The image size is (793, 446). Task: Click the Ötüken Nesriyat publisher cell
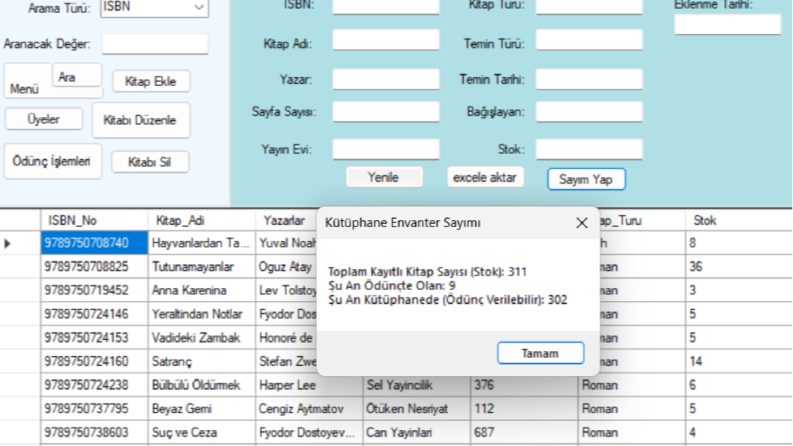(x=417, y=409)
